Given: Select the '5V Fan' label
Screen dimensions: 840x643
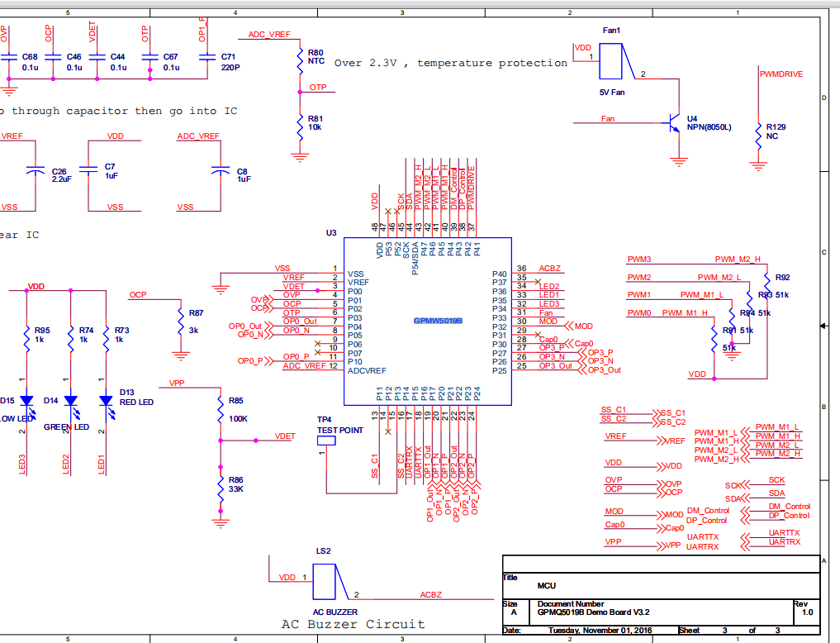Looking at the screenshot, I should pos(612,93).
